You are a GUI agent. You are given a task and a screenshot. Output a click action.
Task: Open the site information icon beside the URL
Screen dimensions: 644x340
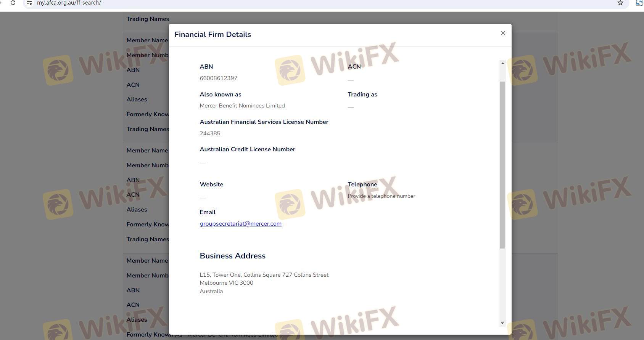29,3
